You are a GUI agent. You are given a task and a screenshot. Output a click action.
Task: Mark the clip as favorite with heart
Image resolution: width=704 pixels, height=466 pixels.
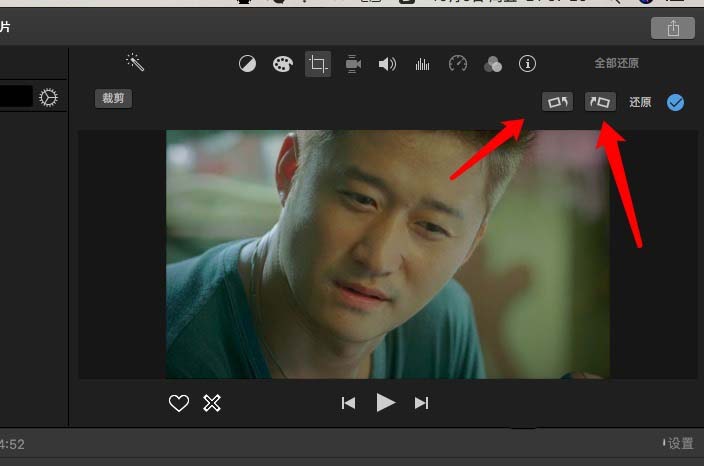tap(179, 403)
